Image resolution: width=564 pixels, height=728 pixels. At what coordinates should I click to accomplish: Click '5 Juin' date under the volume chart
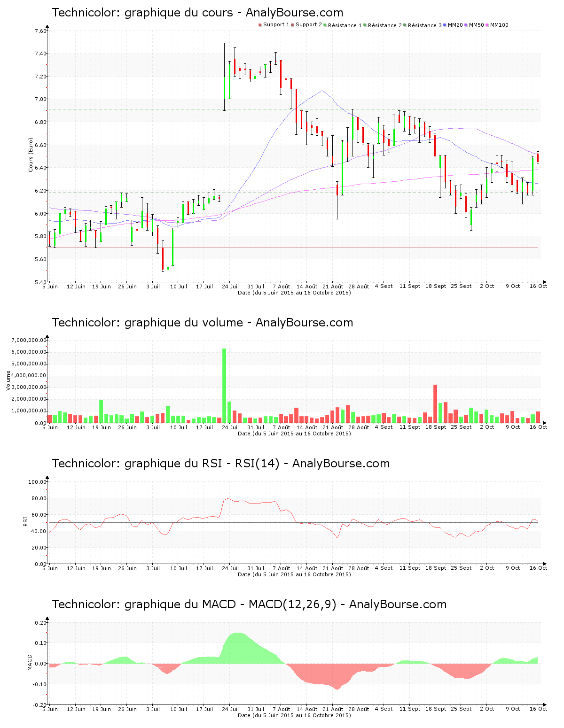pos(50,427)
